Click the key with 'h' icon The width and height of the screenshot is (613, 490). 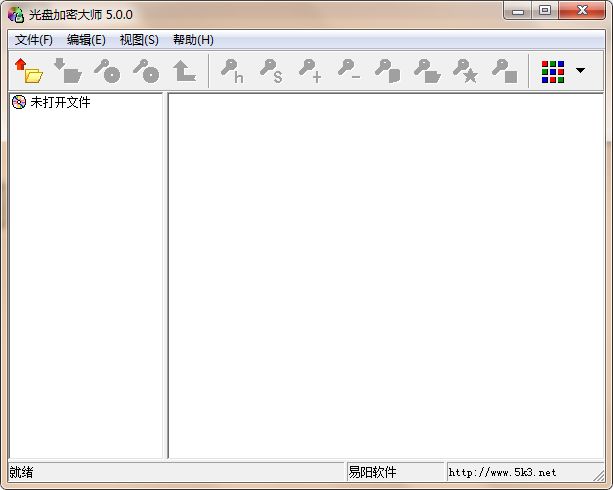(x=232, y=71)
